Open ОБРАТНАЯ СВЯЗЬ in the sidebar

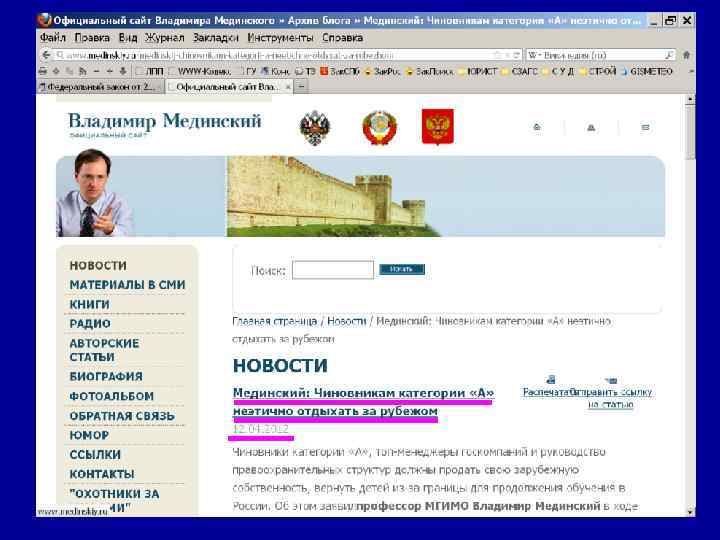coord(122,416)
